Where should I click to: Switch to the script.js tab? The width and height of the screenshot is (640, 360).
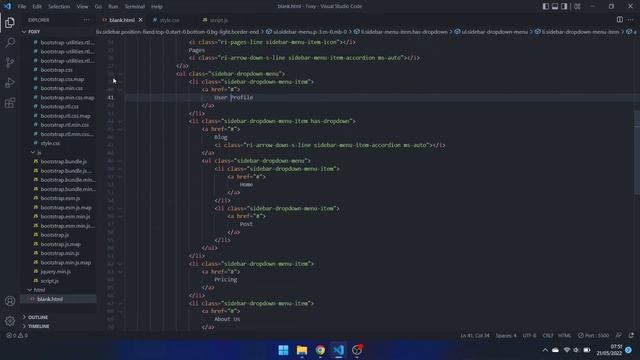click(x=219, y=20)
